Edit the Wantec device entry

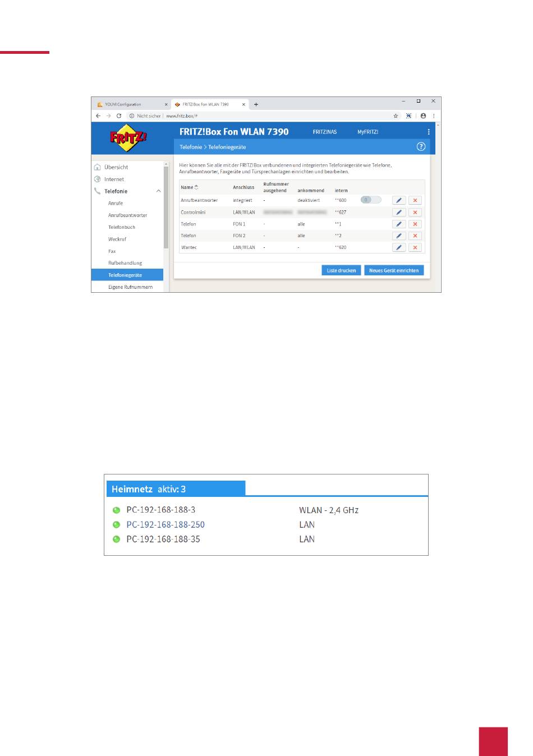[399, 247]
